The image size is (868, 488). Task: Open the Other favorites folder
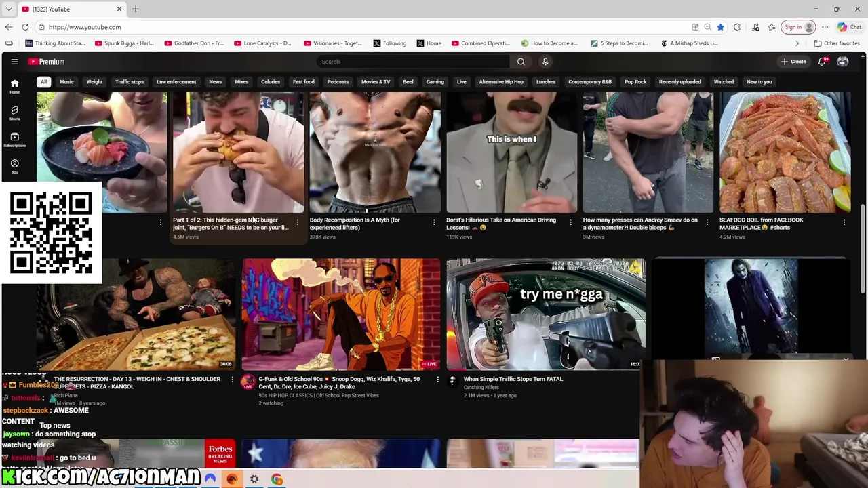pyautogui.click(x=837, y=43)
